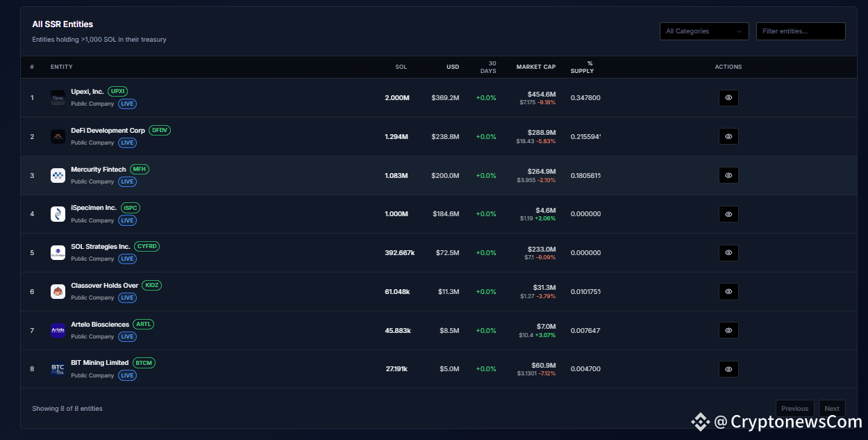
Task: Click the LIVE badge for Upexi, Inc.
Action: [x=127, y=104]
